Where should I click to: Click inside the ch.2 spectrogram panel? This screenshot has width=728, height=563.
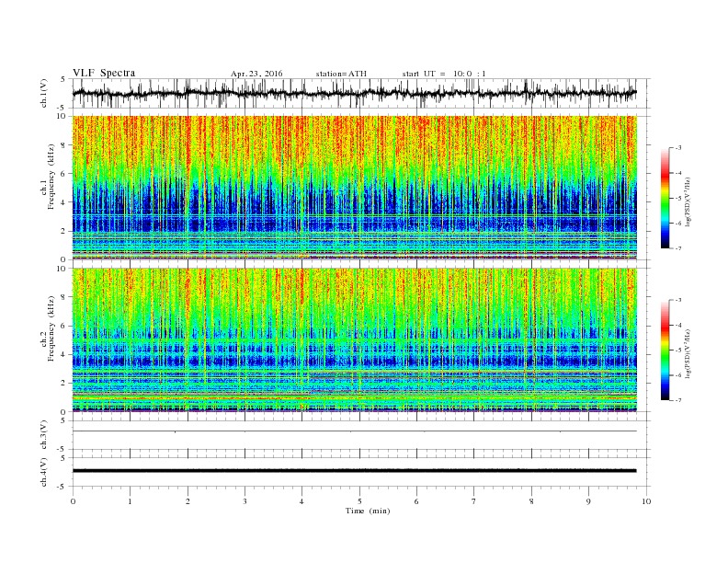pos(354,340)
